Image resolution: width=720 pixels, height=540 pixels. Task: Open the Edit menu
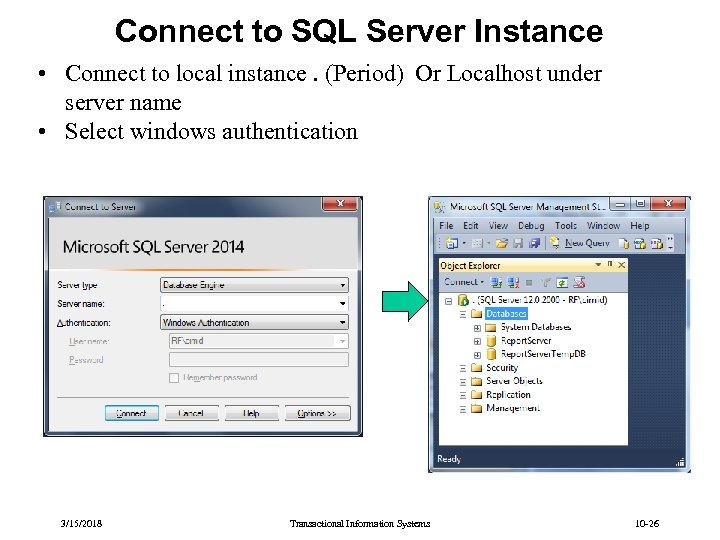[x=470, y=225]
